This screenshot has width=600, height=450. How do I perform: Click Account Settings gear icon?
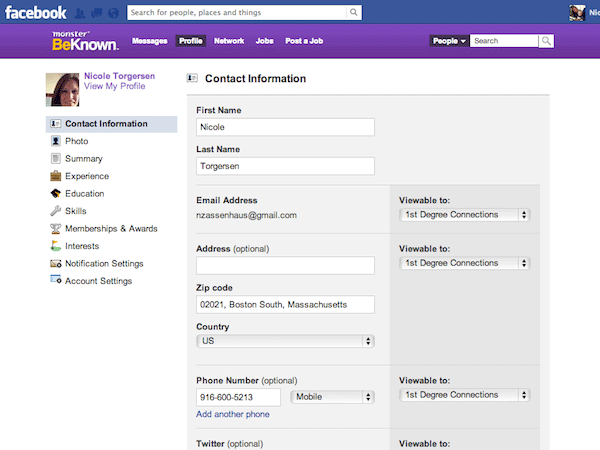(55, 280)
